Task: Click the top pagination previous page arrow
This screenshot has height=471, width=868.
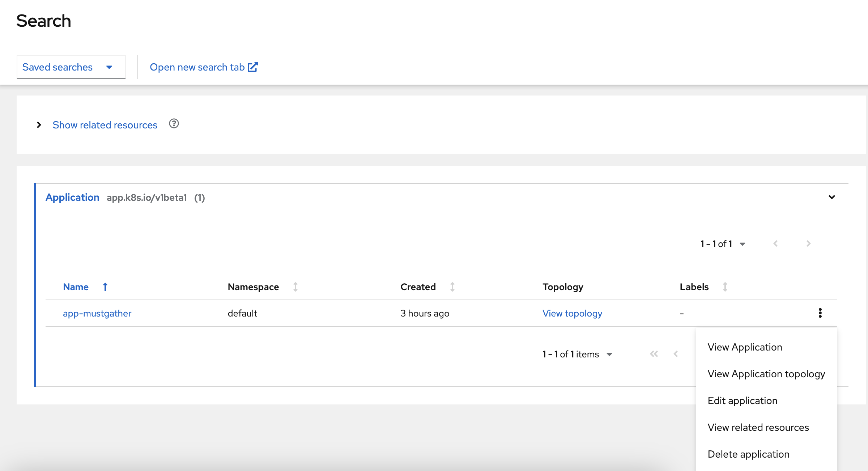Action: 775,243
